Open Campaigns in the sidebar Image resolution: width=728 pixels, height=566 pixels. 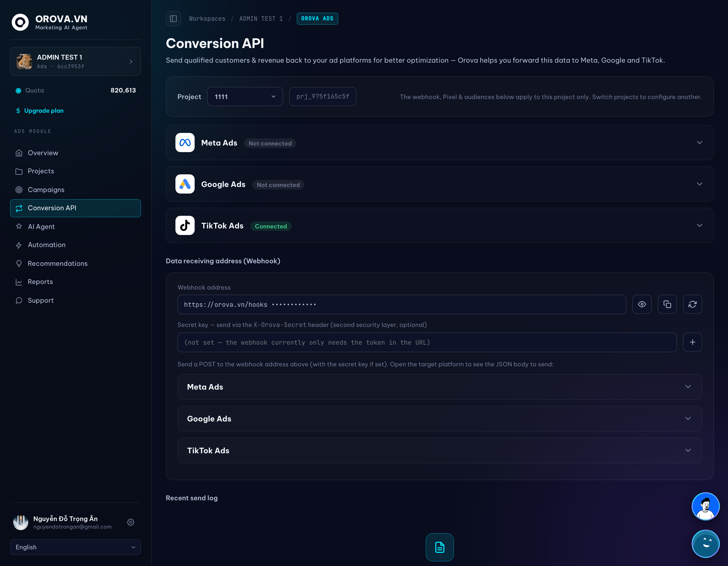[x=75, y=190]
